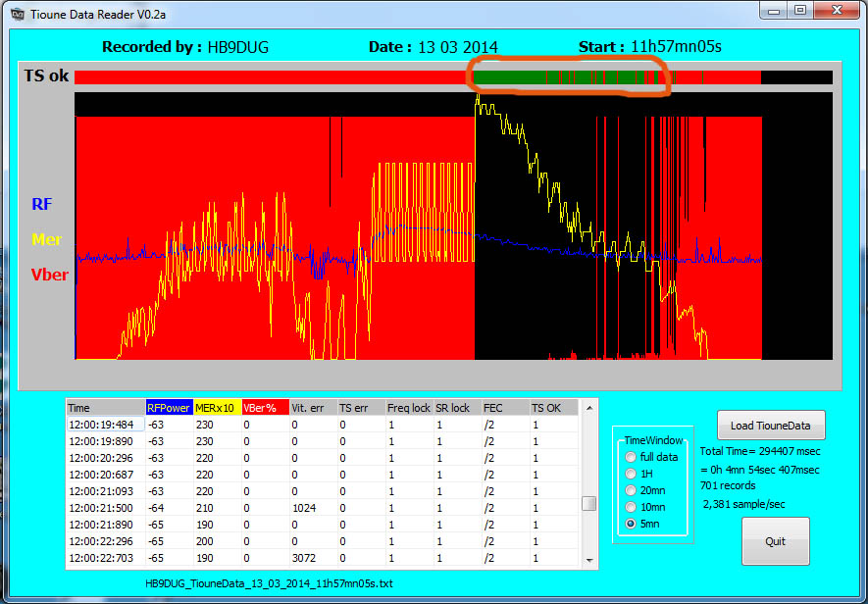
Task: Switch time window to 20mn
Action: click(631, 490)
